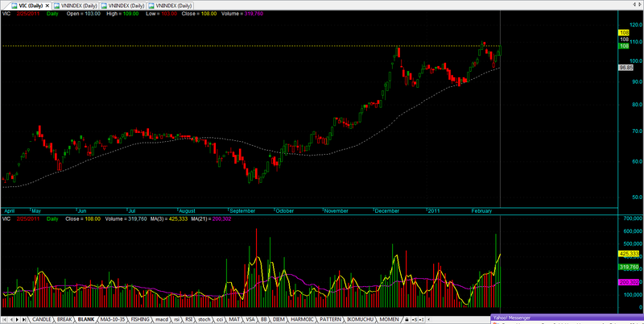Select the PATTERN sheet tab

331,320
